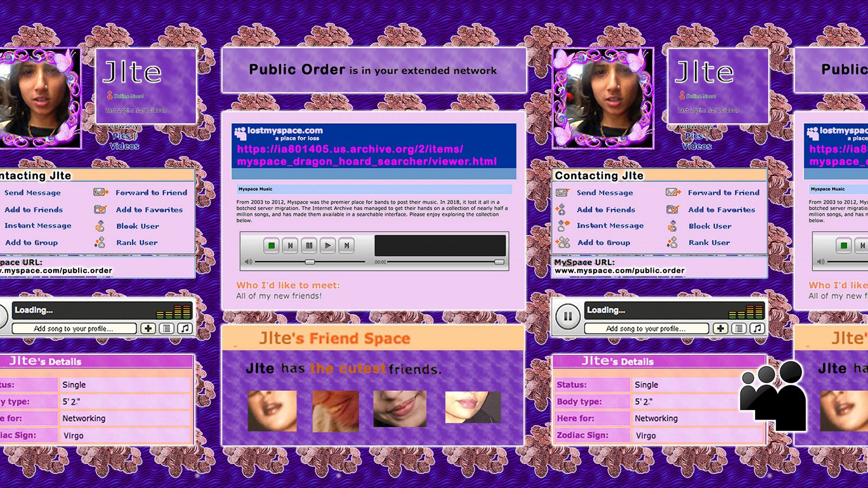This screenshot has height=488, width=868.
Task: Click the 'Zodiac Sign:' label in the full details table
Action: (583, 435)
